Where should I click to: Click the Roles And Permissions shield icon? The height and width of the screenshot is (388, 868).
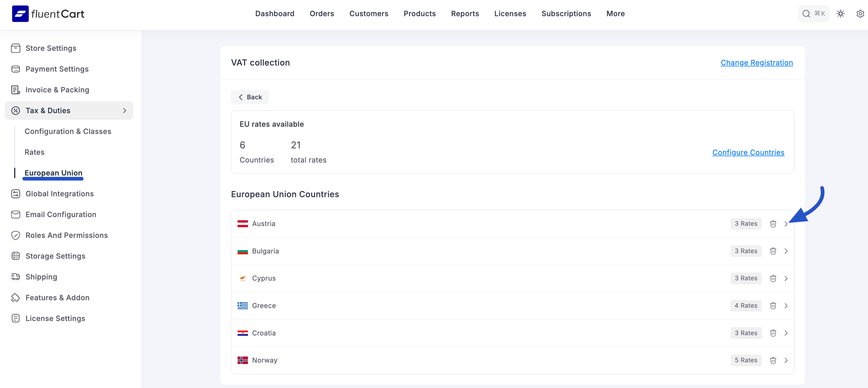16,235
